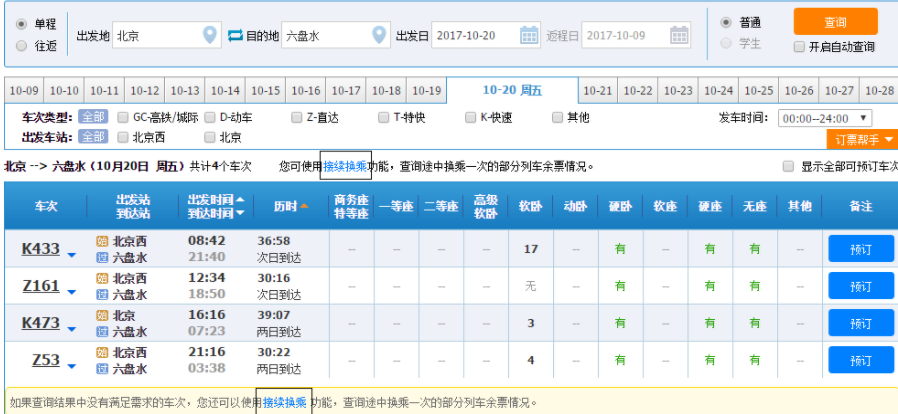
Task: Click the 出发日 2017-10-20 date field
Action: (486, 35)
